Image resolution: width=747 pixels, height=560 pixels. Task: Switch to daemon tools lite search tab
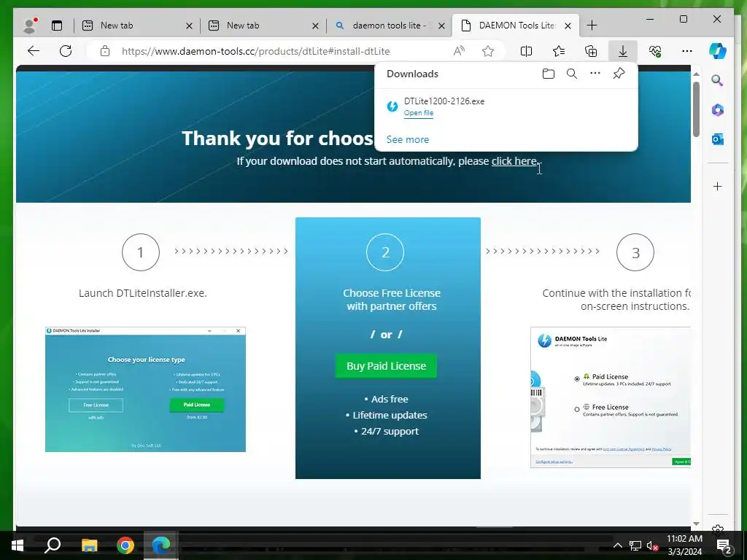pyautogui.click(x=390, y=26)
